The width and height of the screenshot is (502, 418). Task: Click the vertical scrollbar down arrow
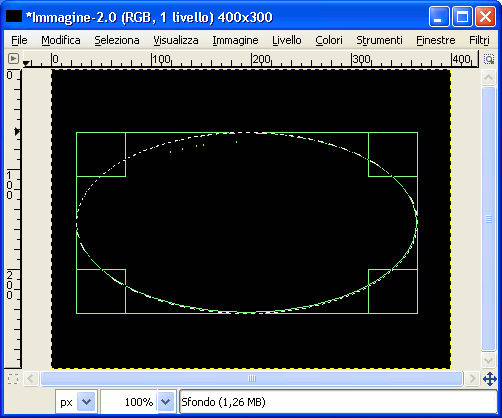(x=488, y=360)
